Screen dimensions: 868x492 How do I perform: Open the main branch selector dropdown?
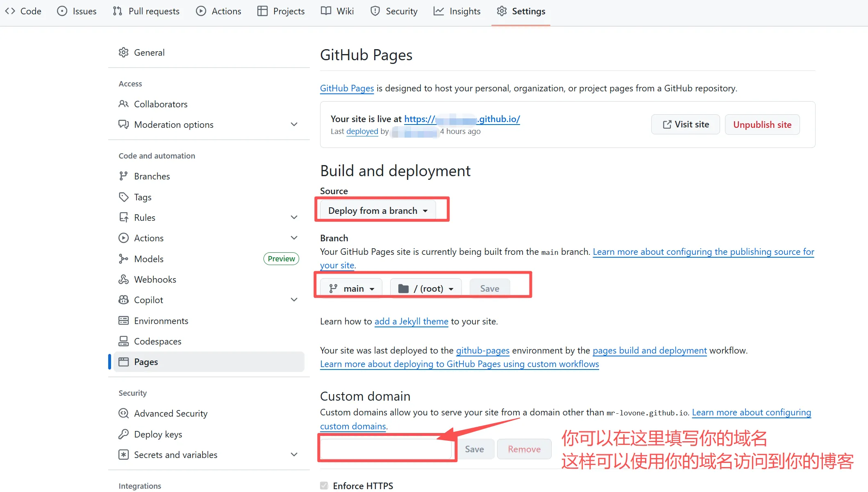click(351, 288)
